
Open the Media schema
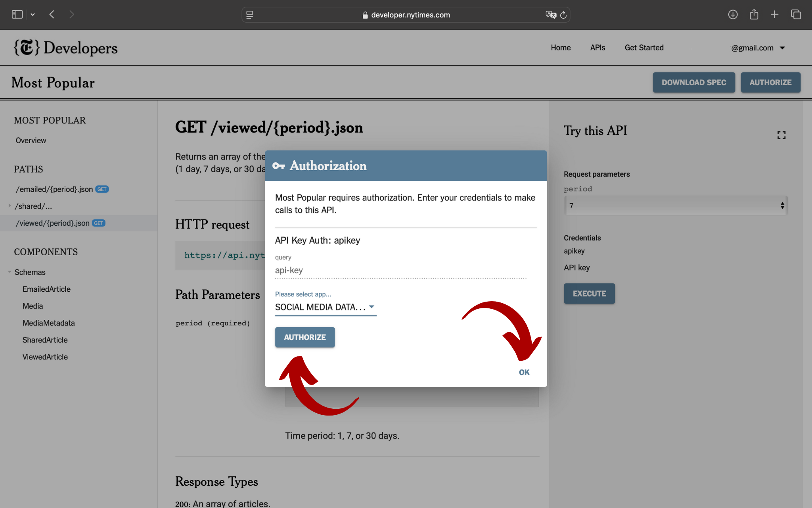(33, 306)
